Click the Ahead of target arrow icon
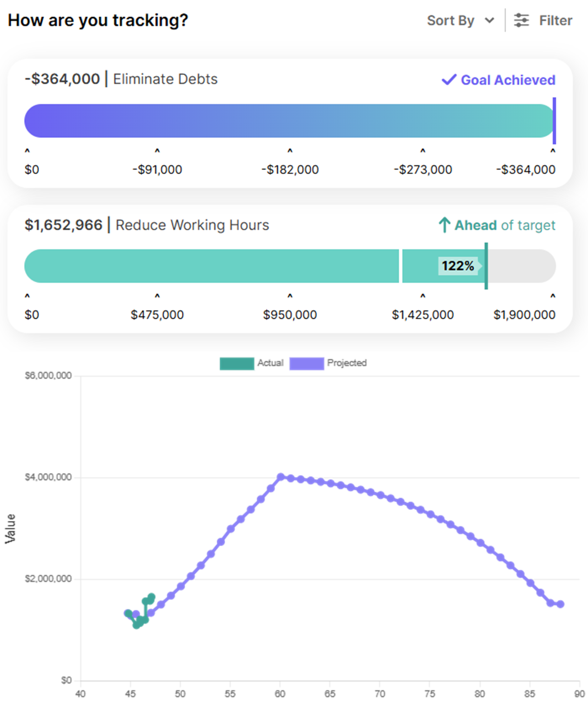 (444, 225)
